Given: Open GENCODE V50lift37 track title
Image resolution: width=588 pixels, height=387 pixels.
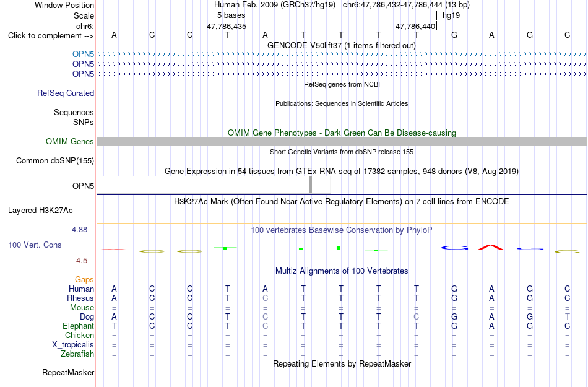Looking at the screenshot, I should click(342, 45).
